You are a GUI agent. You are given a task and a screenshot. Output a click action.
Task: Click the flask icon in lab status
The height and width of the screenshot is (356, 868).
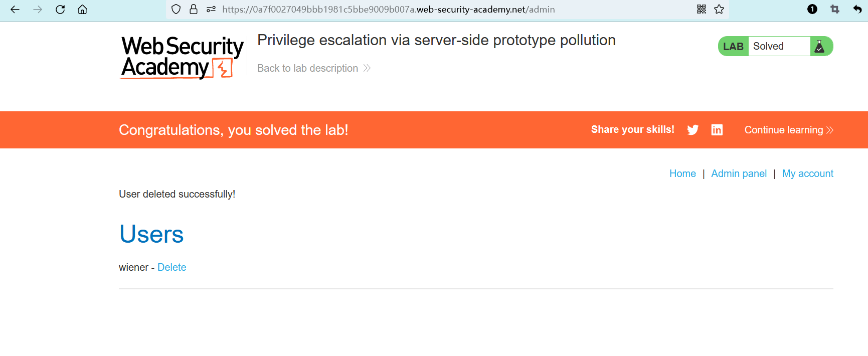(x=820, y=47)
